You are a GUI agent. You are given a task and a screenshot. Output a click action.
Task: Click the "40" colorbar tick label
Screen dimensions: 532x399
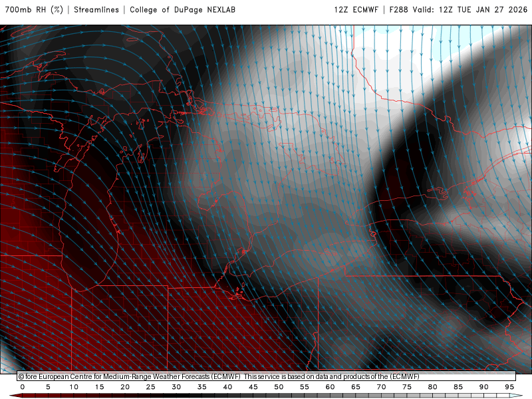tap(227, 387)
